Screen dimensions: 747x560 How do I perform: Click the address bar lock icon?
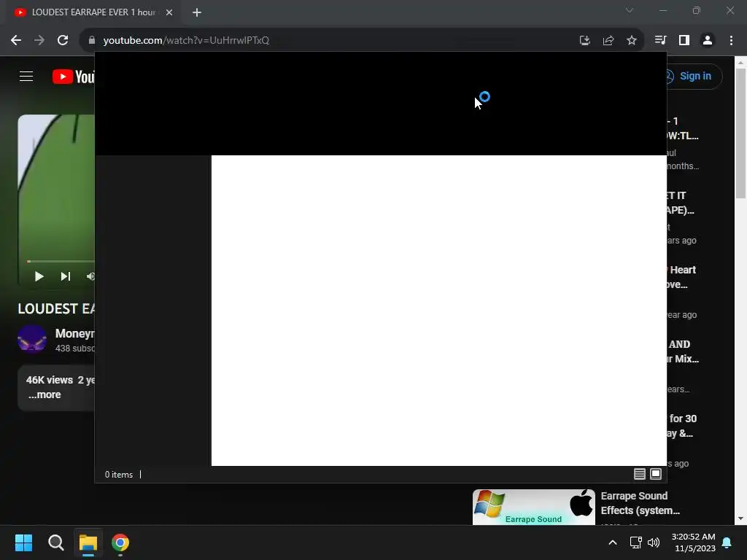[91, 41]
